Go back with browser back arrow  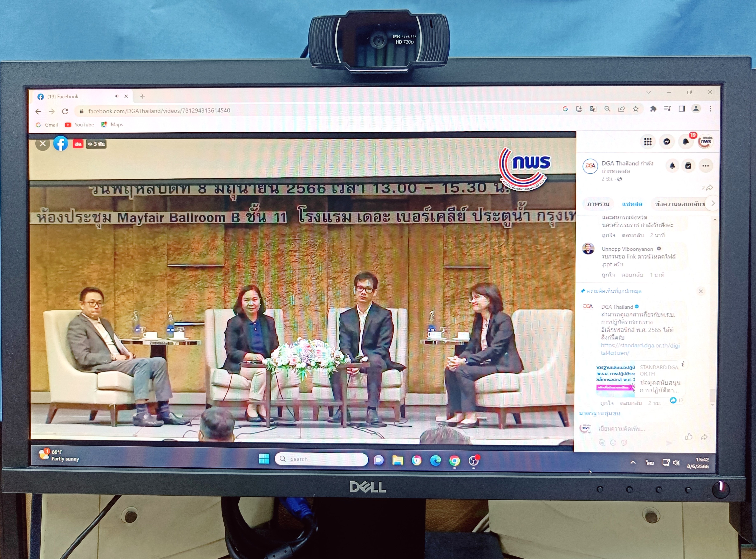coord(38,111)
